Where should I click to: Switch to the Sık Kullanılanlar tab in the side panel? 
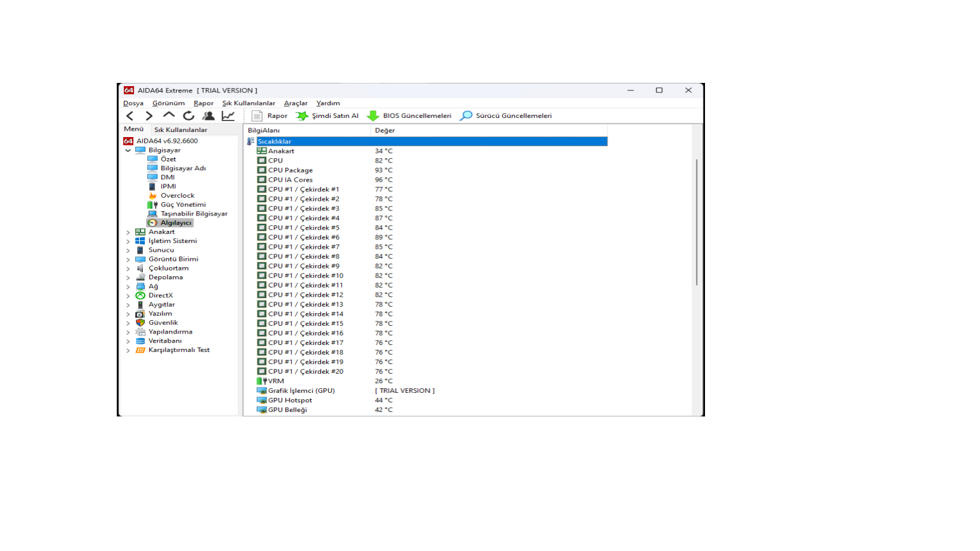(x=181, y=129)
